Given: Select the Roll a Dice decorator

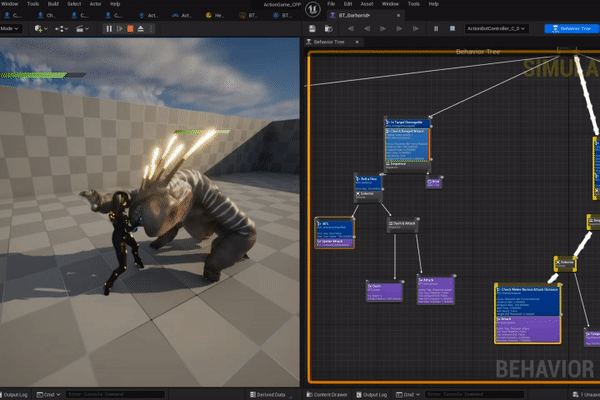Looking at the screenshot, I should [x=368, y=183].
